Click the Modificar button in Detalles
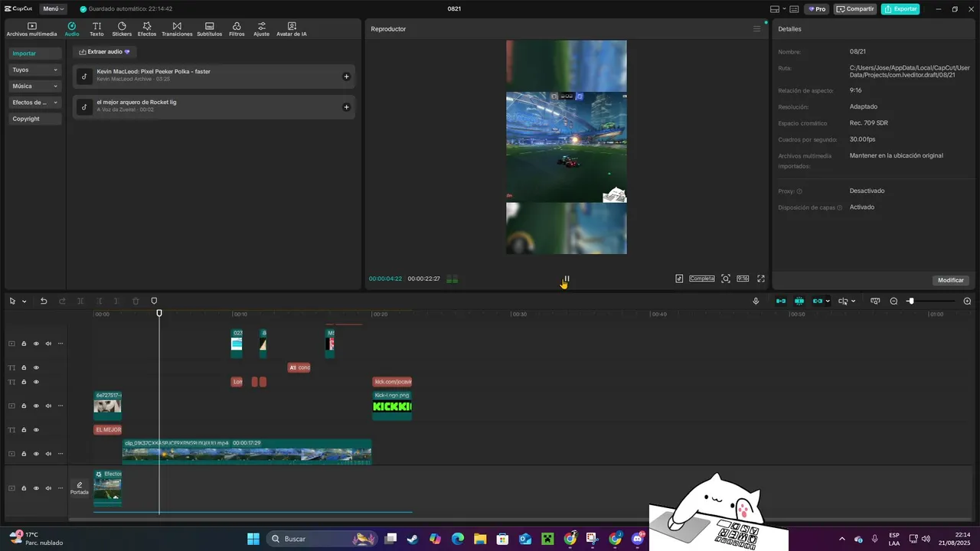This screenshot has width=980, height=551. point(951,280)
